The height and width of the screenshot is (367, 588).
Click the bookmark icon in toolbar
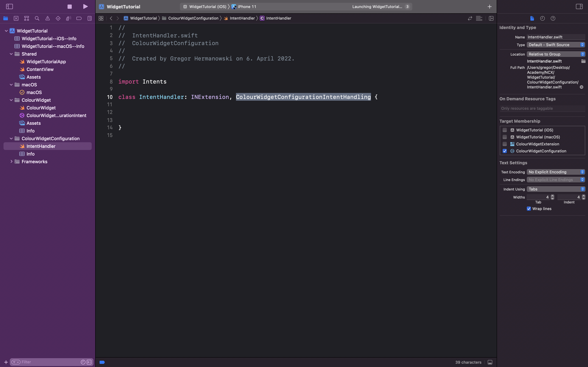click(x=79, y=18)
